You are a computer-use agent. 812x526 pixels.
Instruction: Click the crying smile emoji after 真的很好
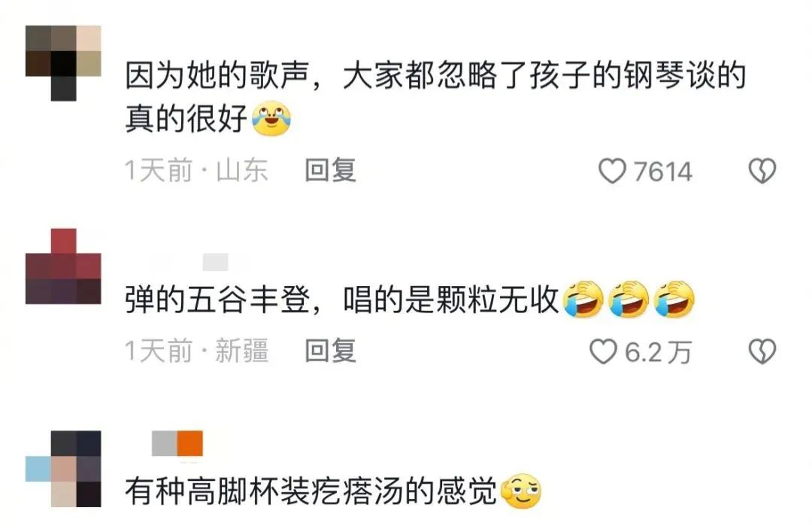(271, 119)
